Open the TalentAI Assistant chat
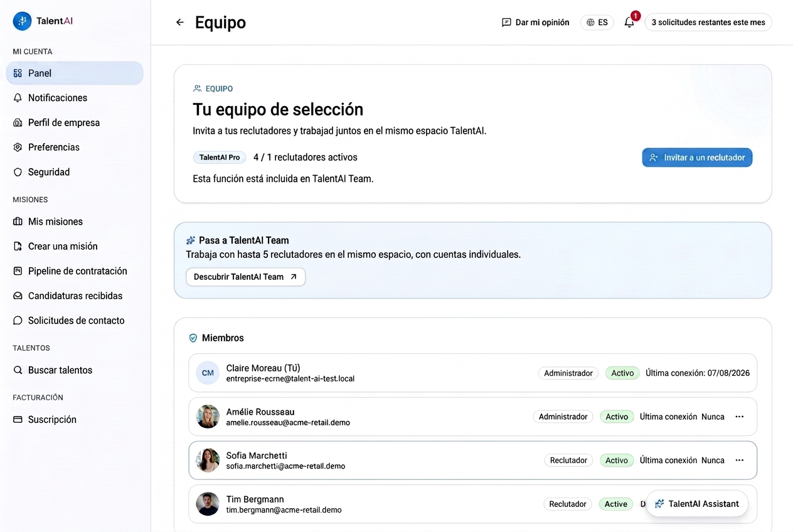The image size is (793, 532). click(697, 504)
